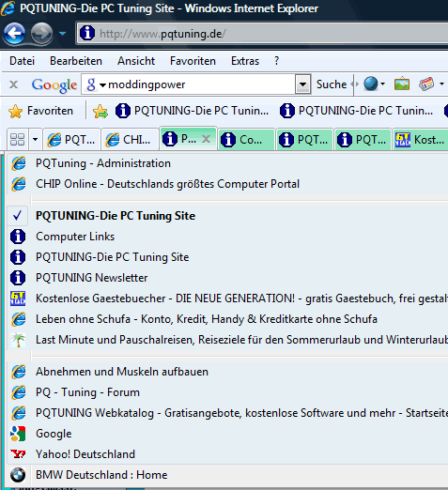The width and height of the screenshot is (448, 490).
Task: Click the IE icon beside CHIP Online
Action: (x=19, y=184)
